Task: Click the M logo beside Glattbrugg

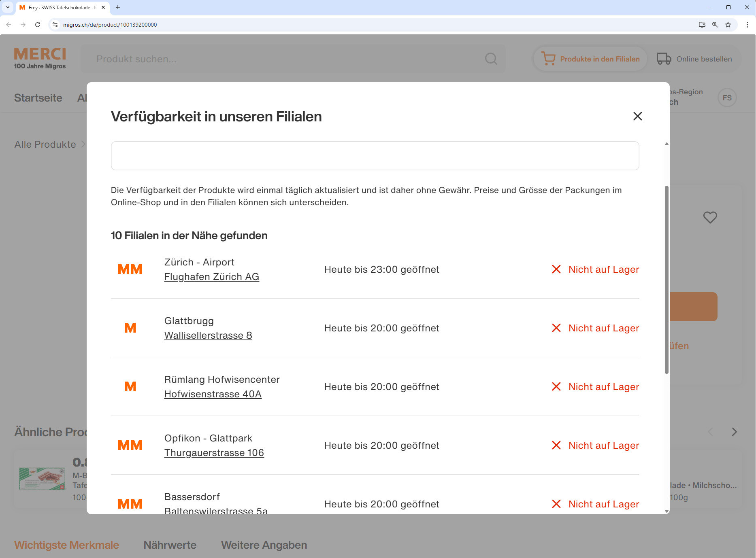Action: 130,328
